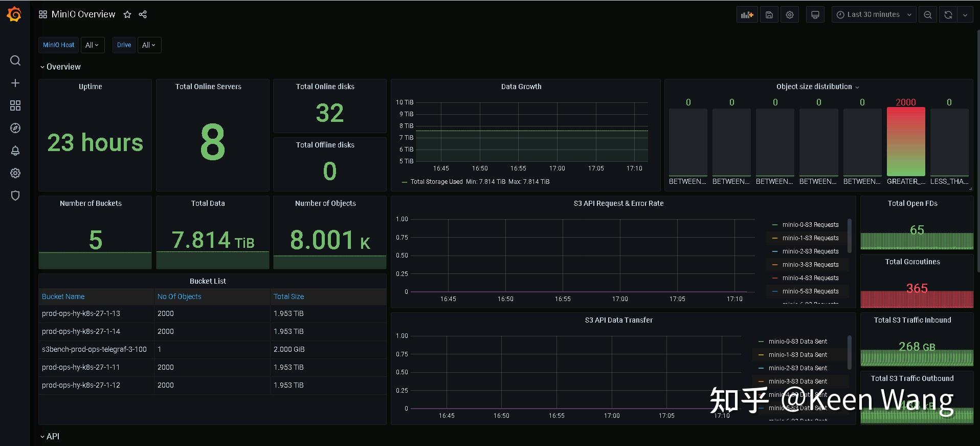Refresh the dashboard

click(948, 15)
